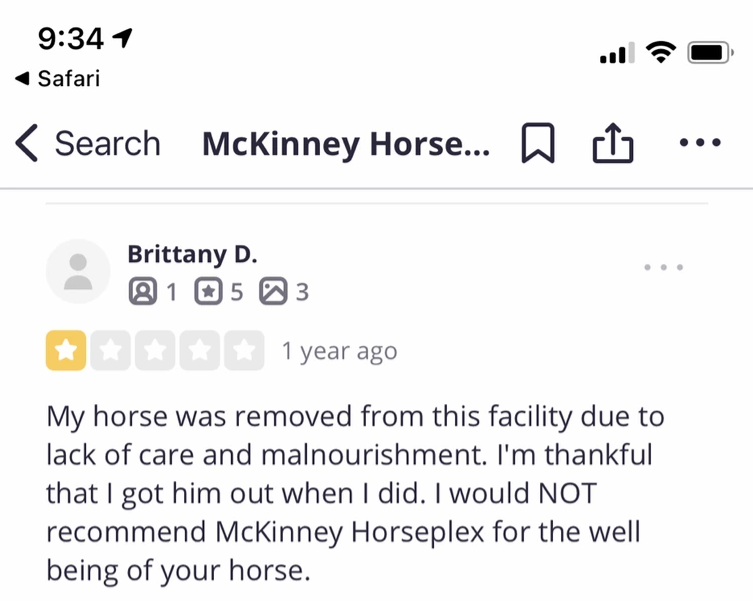The image size is (753, 601).
Task: Tap the bookmark icon to save business
Action: click(x=538, y=144)
